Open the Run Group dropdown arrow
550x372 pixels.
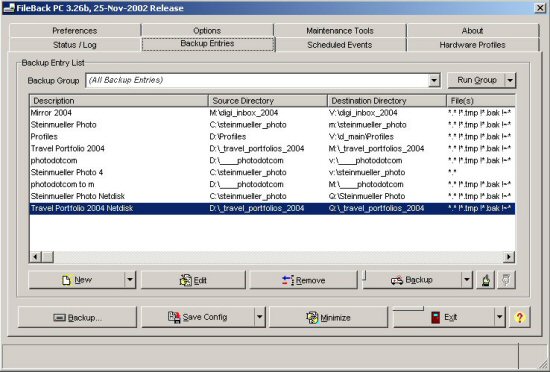click(510, 81)
